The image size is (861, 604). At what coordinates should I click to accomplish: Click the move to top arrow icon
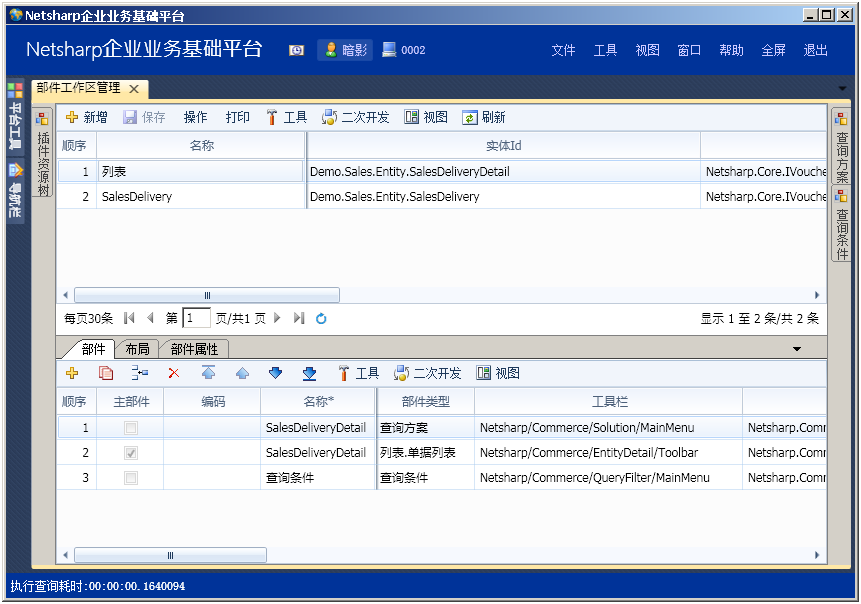tap(208, 373)
